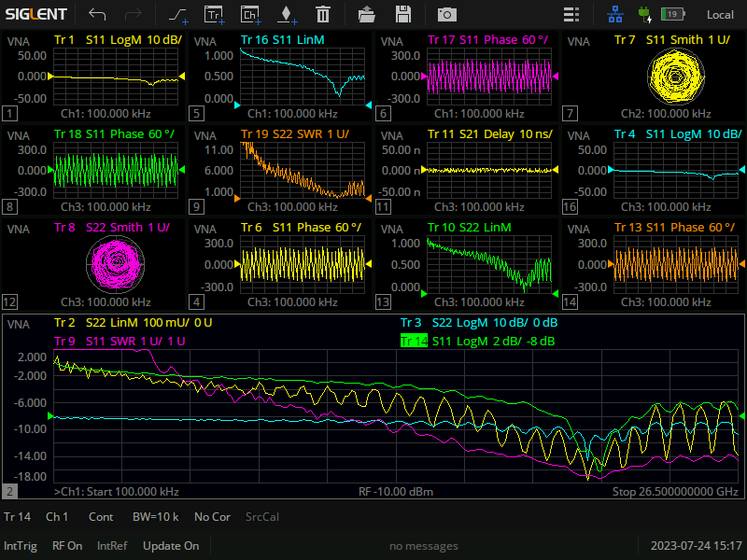Add a marker using the toolbar icon

click(x=287, y=14)
